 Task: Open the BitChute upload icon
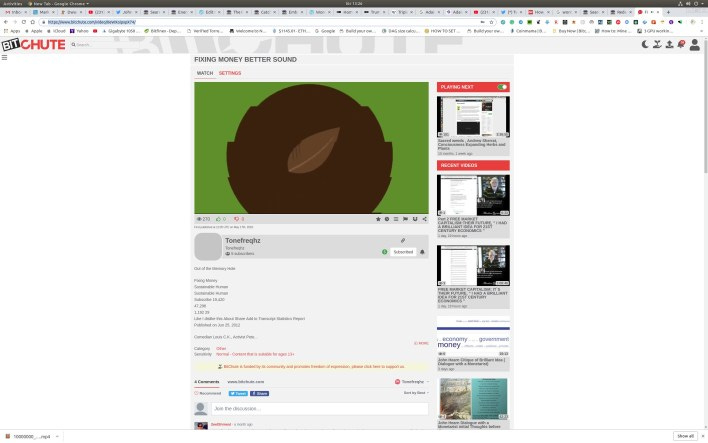670,44
